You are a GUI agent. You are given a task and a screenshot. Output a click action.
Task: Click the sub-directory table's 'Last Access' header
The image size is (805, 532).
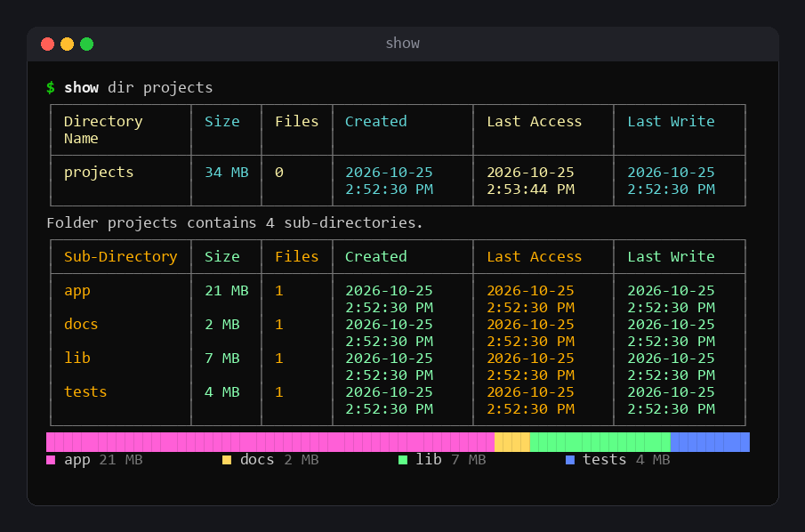534,257
